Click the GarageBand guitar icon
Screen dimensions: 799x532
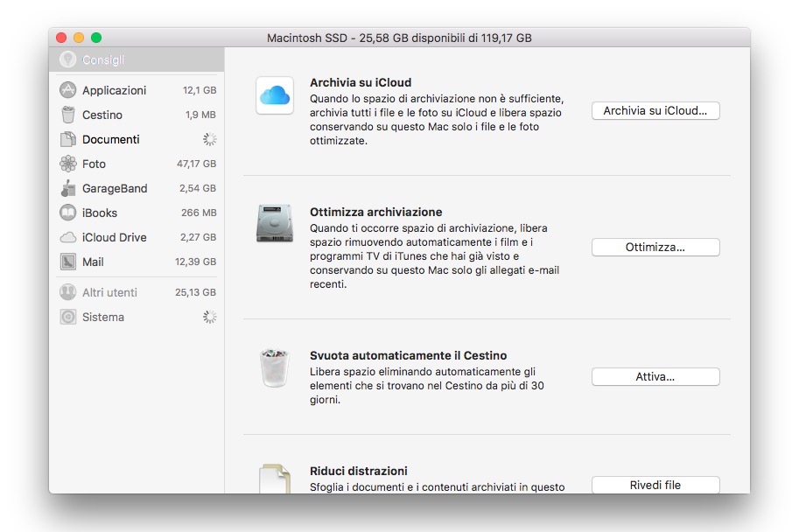[67, 188]
